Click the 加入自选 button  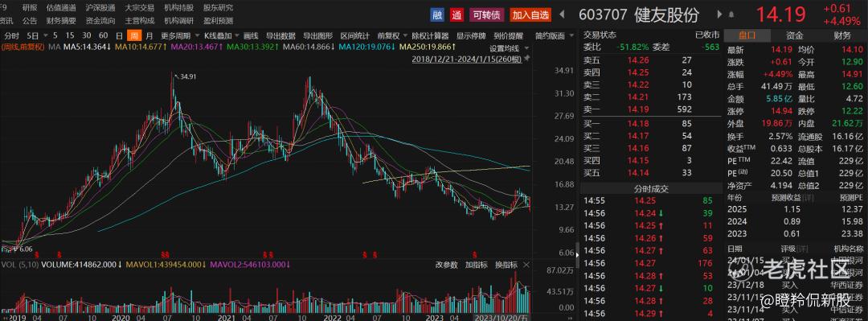[531, 15]
